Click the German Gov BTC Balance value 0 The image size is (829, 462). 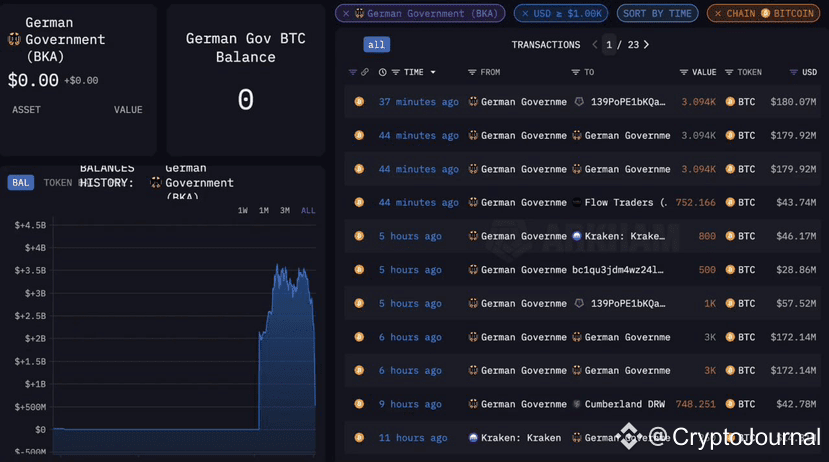click(245, 99)
